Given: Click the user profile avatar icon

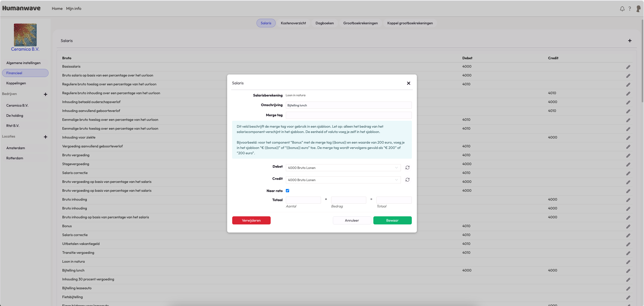Looking at the screenshot, I should (x=638, y=9).
